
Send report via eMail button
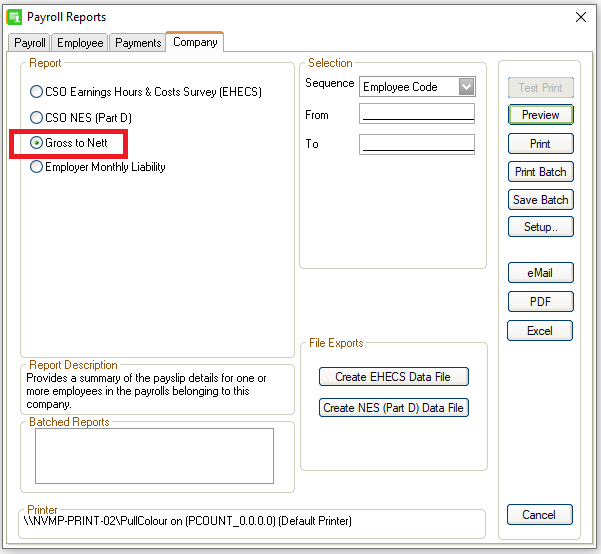coord(540,273)
